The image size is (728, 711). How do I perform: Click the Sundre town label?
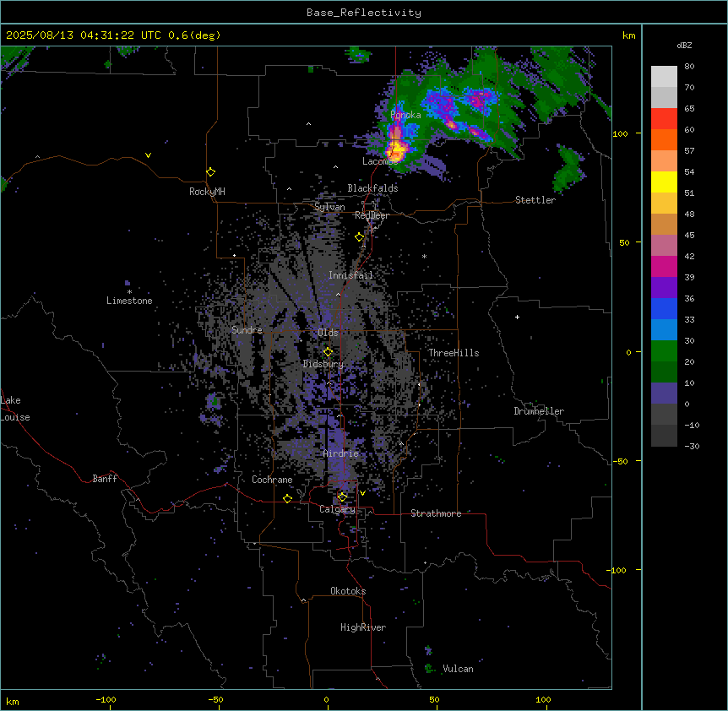click(247, 330)
